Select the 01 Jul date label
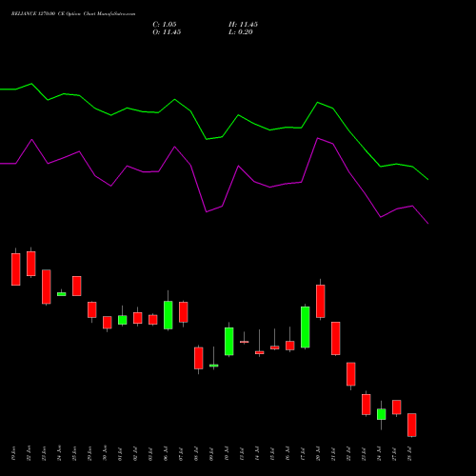 coord(120,453)
